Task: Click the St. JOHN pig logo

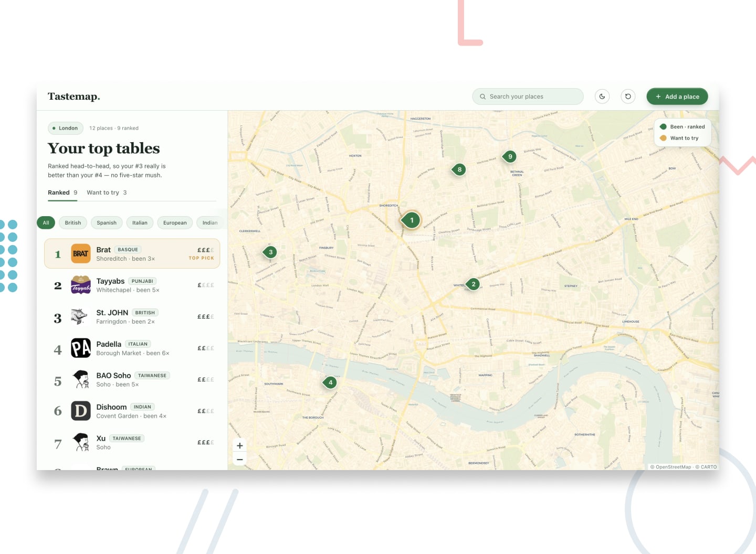Action: tap(81, 317)
